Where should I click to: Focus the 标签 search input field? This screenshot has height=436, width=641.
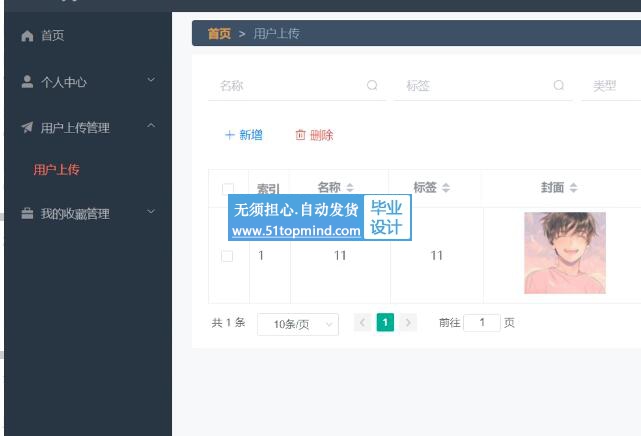click(483, 85)
